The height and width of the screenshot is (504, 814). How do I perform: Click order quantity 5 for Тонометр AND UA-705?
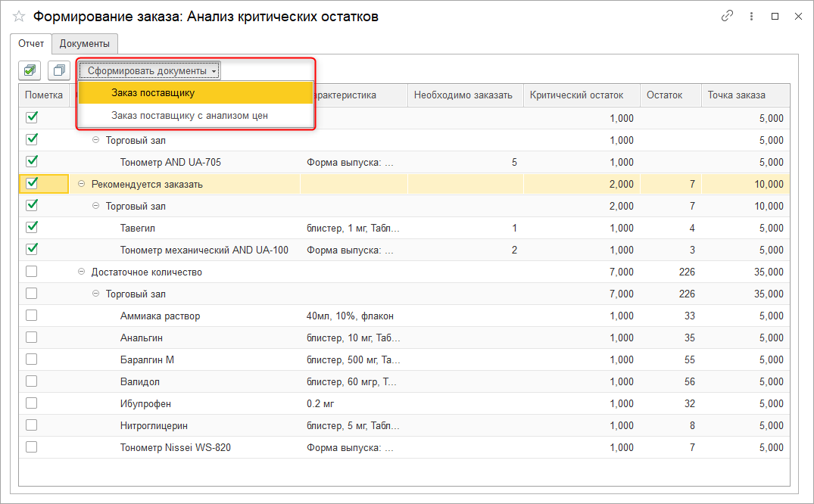point(514,163)
